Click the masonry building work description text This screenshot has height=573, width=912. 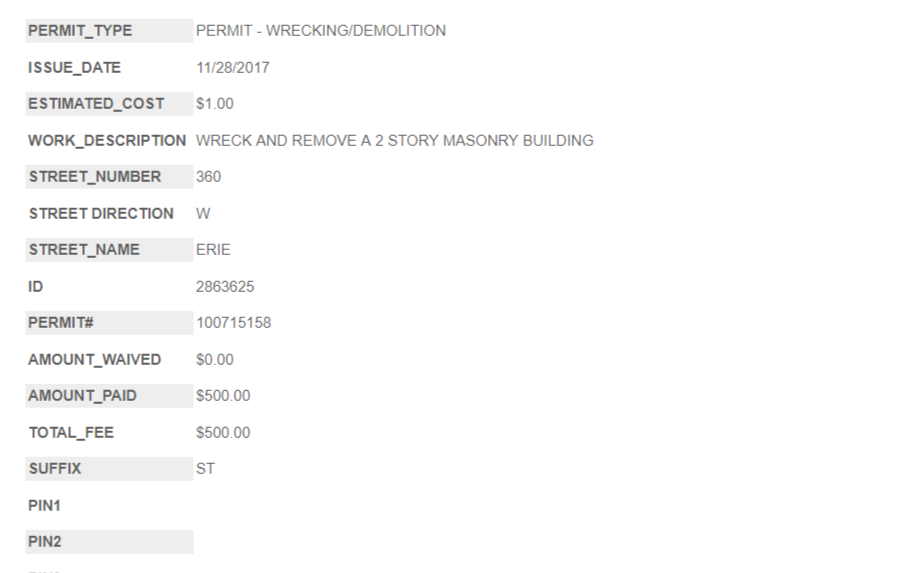395,141
